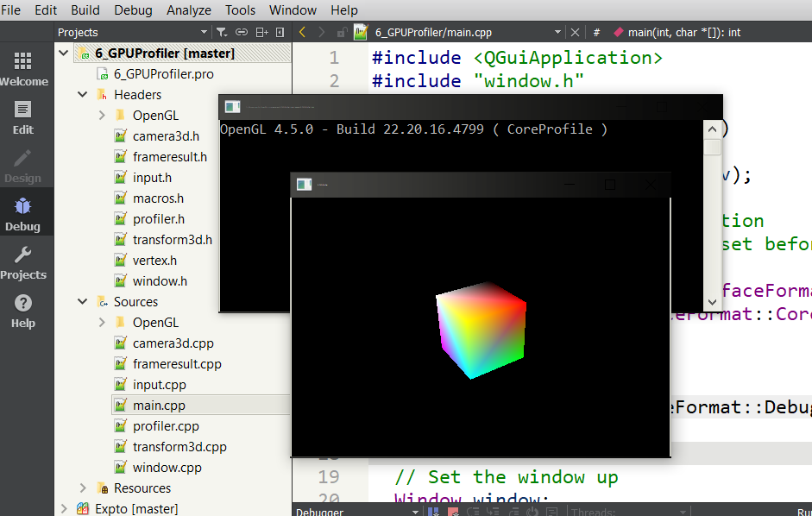Open Help mode in the sidebar

(23, 310)
